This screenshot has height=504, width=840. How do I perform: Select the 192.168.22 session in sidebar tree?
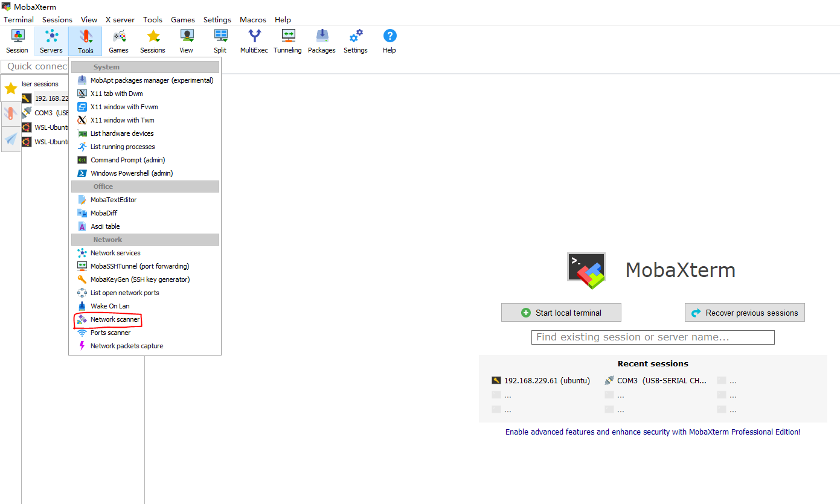click(46, 98)
